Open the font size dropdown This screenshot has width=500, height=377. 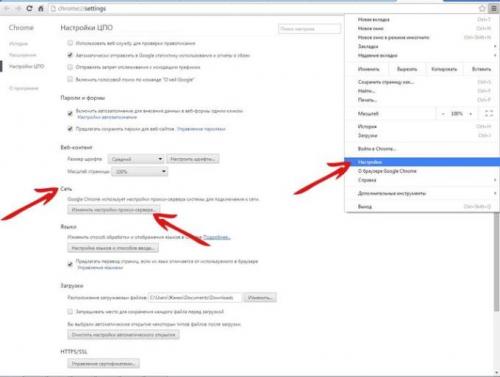(136, 159)
